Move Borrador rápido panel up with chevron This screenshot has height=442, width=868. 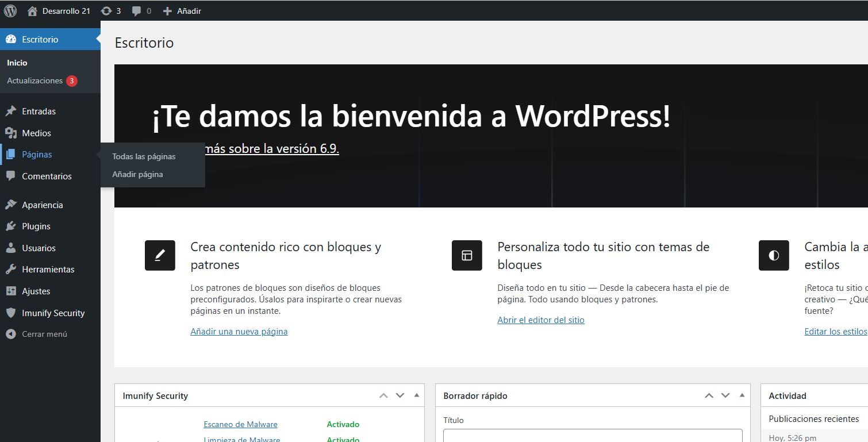click(x=709, y=395)
